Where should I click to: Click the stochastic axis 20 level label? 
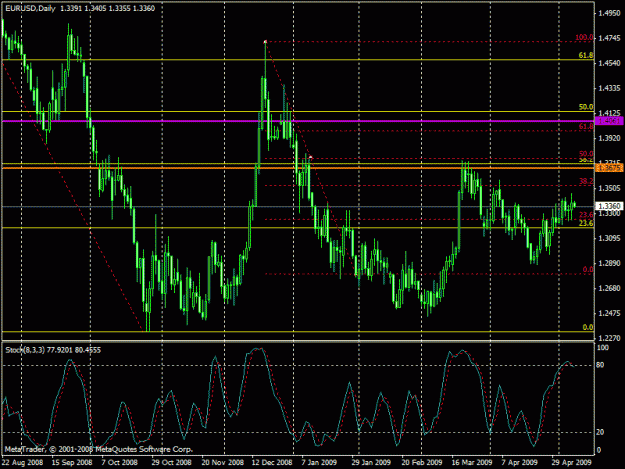[x=600, y=432]
